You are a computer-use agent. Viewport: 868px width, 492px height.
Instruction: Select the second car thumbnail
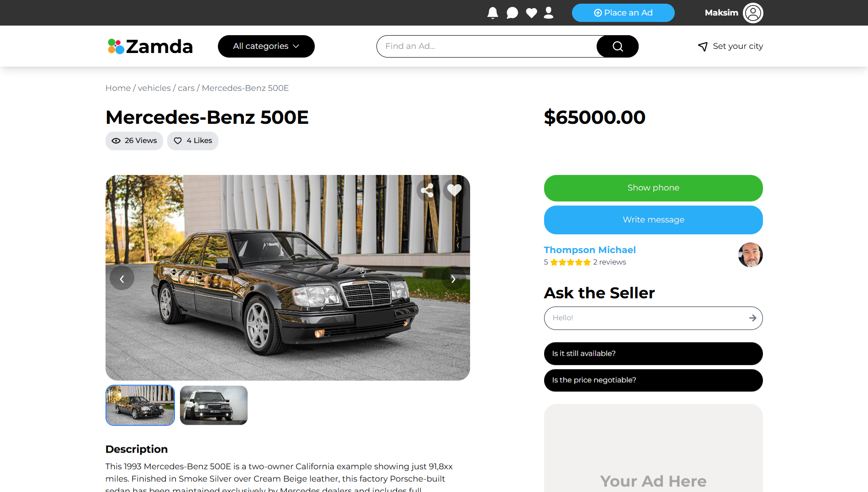pos(214,405)
